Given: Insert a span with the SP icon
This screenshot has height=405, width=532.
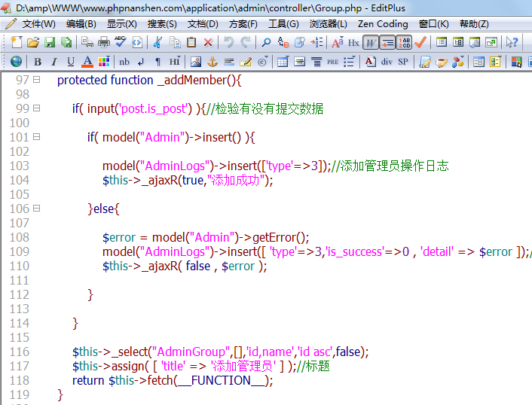Looking at the screenshot, I should (403, 62).
